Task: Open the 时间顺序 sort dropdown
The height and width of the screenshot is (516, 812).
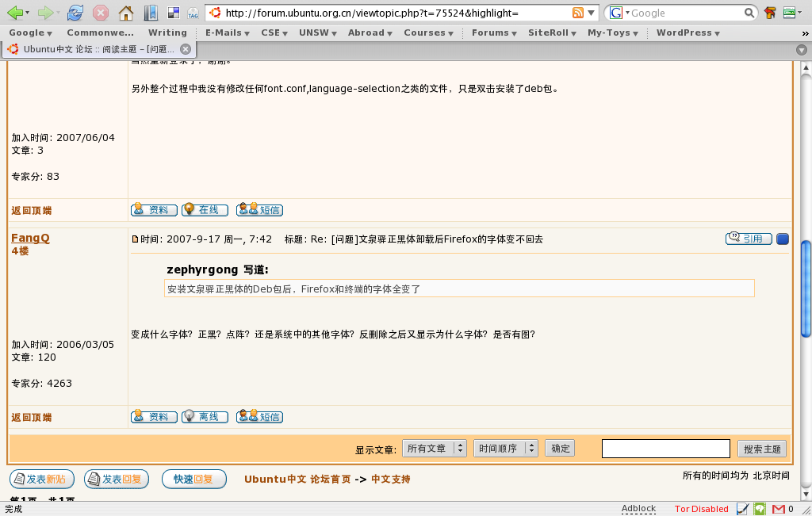Action: point(506,448)
